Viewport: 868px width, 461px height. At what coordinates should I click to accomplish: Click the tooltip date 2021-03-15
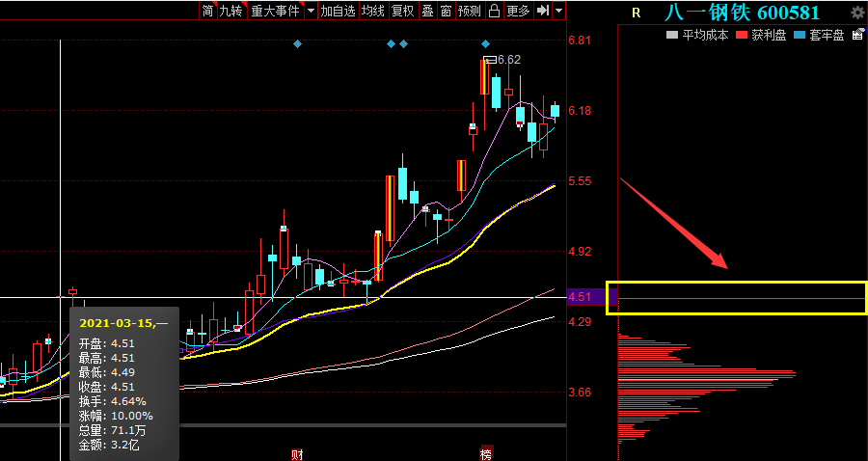click(x=117, y=323)
